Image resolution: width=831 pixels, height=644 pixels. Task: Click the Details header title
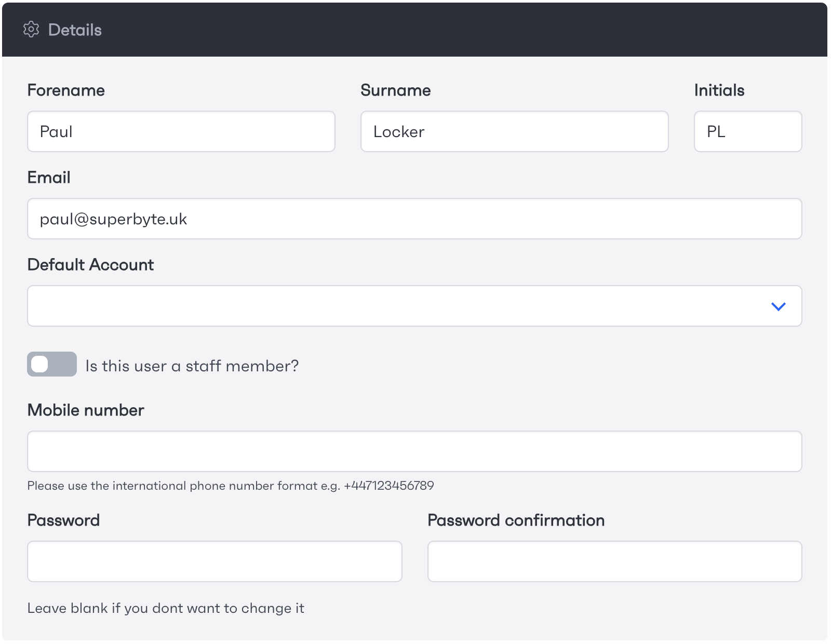[x=75, y=30]
